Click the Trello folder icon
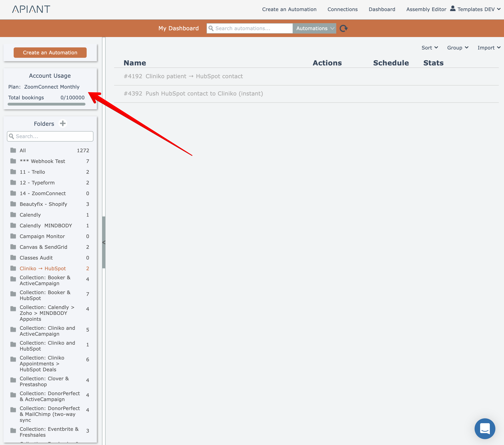Image resolution: width=504 pixels, height=445 pixels. (x=13, y=172)
